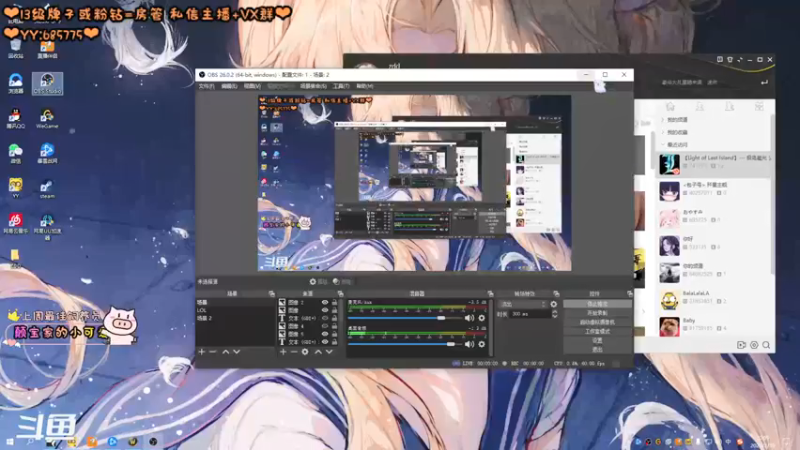Image resolution: width=800 pixels, height=450 pixels.
Task: Open the 桌面音频 mixer channel settings gear
Action: (482, 344)
